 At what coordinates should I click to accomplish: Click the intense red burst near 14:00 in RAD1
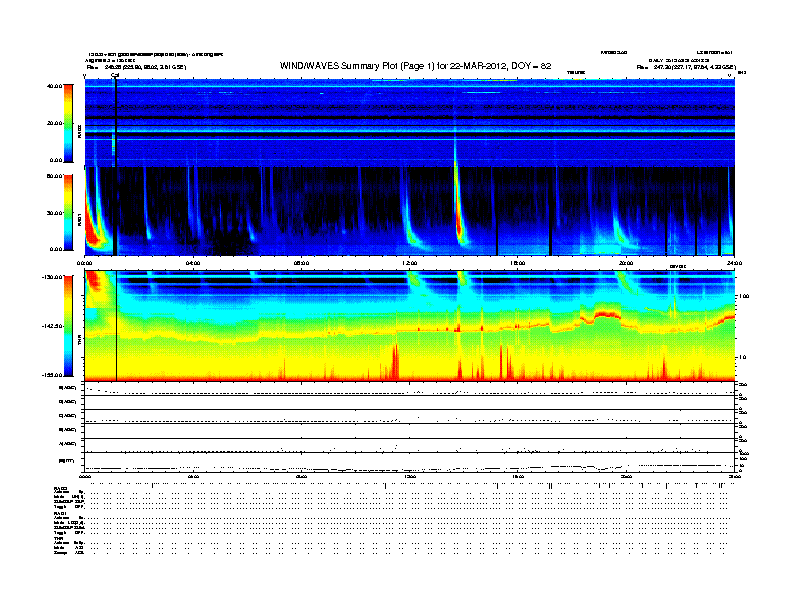tap(458, 212)
